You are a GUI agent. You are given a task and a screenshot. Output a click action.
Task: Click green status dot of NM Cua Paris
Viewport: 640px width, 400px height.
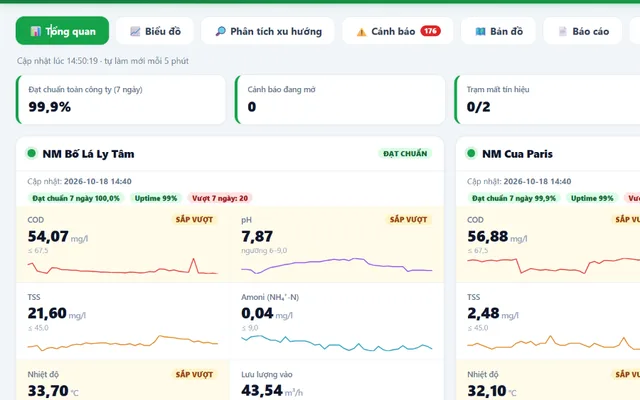pos(471,153)
